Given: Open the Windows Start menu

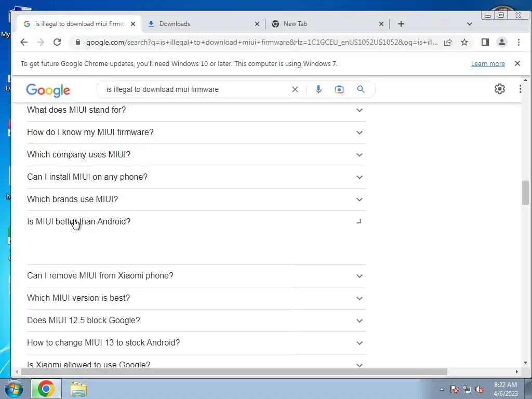Looking at the screenshot, I should (x=14, y=389).
